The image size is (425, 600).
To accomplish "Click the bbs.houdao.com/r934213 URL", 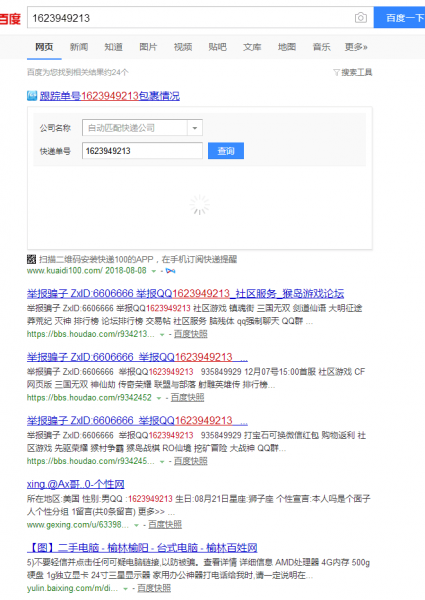I will point(91,334).
